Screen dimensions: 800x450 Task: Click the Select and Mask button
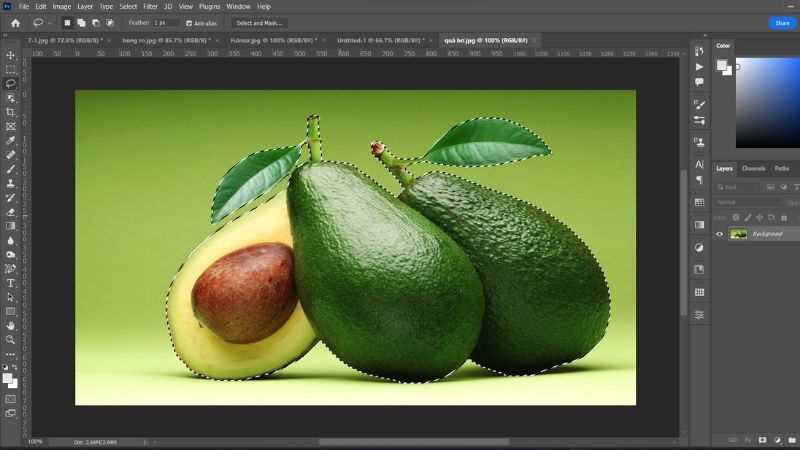(x=259, y=23)
